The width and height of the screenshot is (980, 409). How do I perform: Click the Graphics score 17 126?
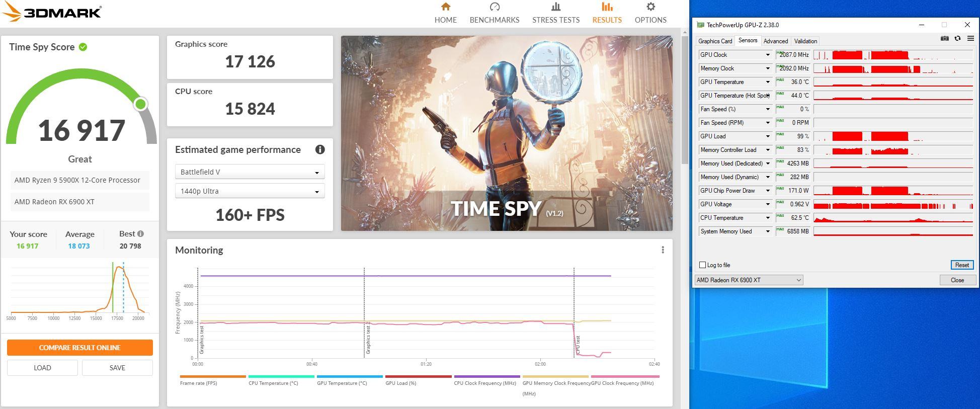(x=250, y=62)
